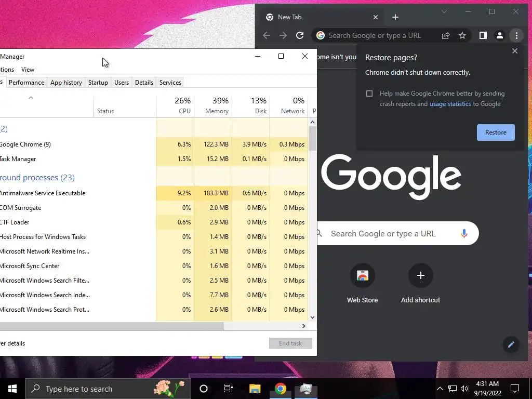Close the New Tab tab

coord(376,17)
